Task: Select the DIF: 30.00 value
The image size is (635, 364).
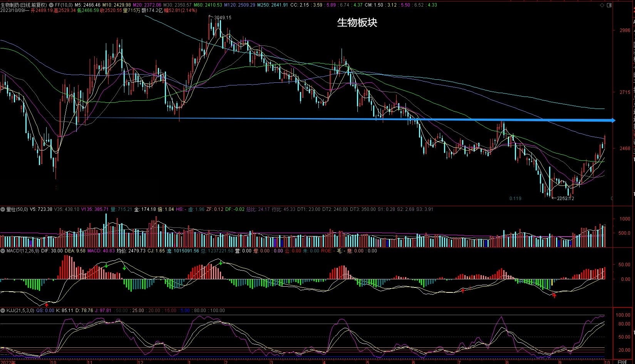Action: pos(52,251)
